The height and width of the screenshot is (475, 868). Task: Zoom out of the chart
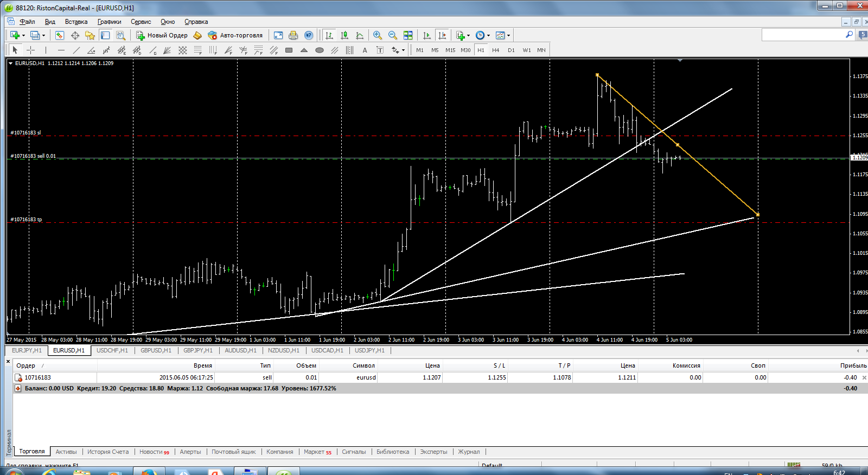point(393,35)
